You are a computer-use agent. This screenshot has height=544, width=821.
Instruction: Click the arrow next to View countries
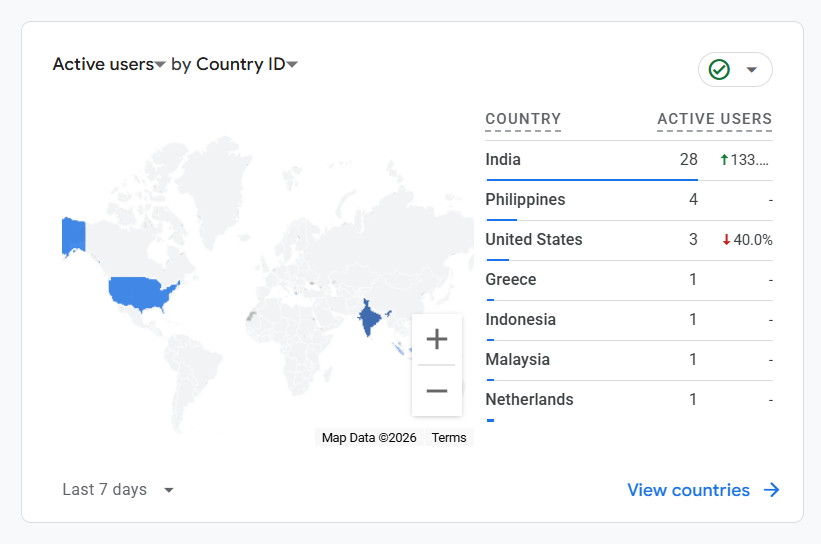[771, 490]
